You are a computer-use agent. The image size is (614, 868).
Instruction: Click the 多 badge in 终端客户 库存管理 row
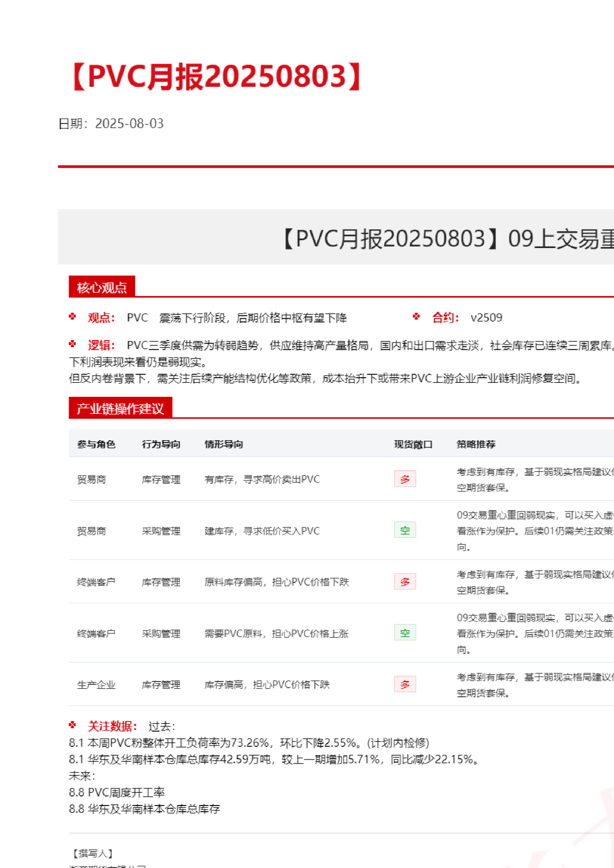click(x=405, y=582)
